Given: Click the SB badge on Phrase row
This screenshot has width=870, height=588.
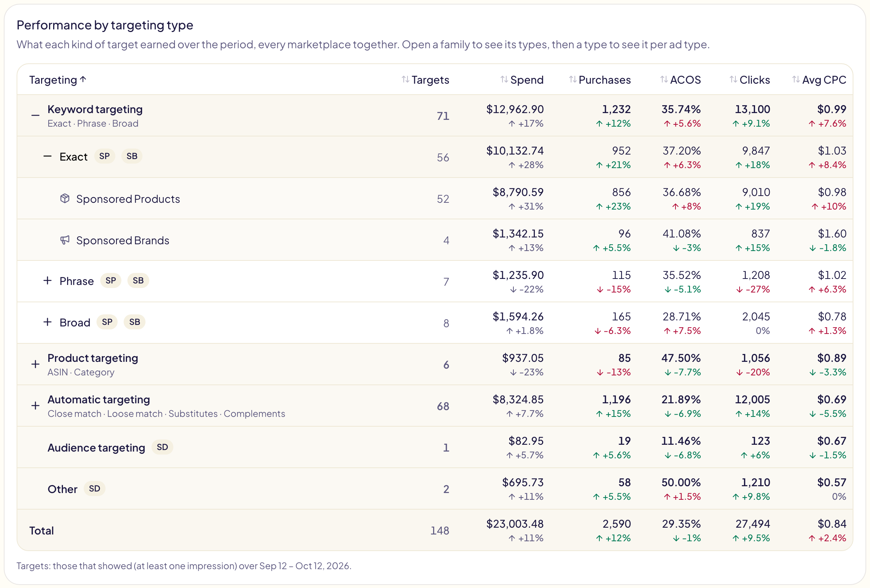Looking at the screenshot, I should [138, 280].
